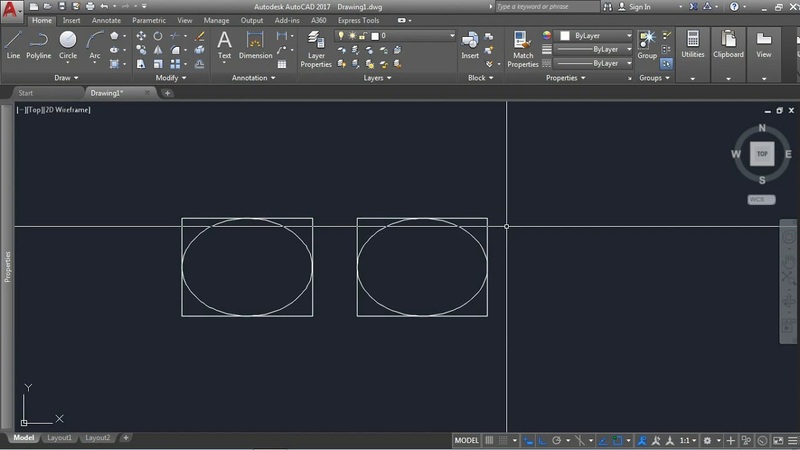Image resolution: width=800 pixels, height=450 pixels.
Task: Click the Explode tool icon
Action: pyautogui.click(x=199, y=49)
